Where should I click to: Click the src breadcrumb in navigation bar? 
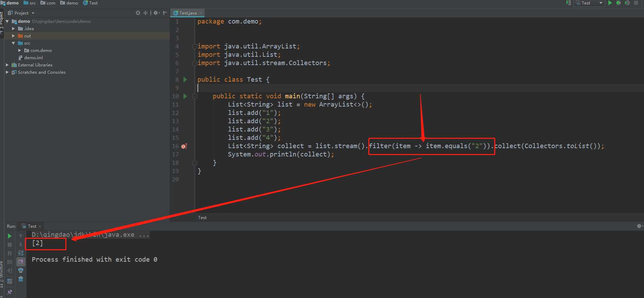pyautogui.click(x=30, y=3)
